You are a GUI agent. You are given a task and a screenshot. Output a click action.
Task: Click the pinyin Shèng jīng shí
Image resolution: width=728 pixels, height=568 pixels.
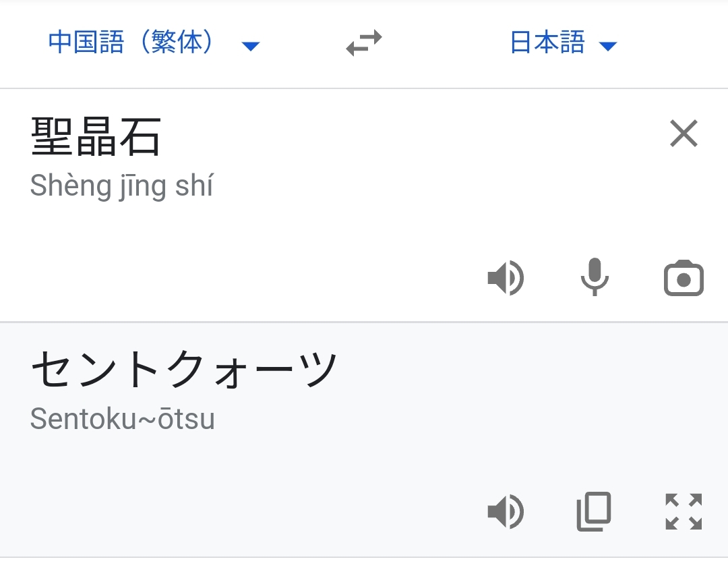click(121, 186)
